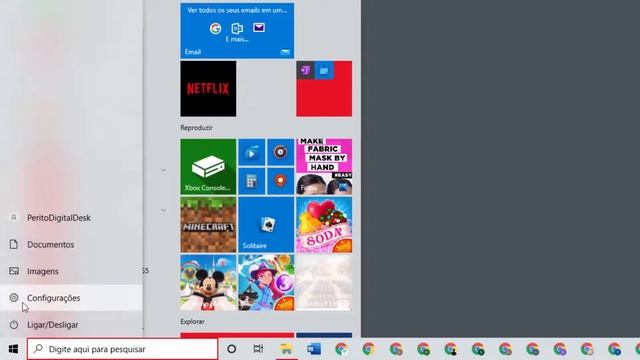Open the Groove Music disc tile
Viewport: 640px width, 360px height.
coord(280,153)
